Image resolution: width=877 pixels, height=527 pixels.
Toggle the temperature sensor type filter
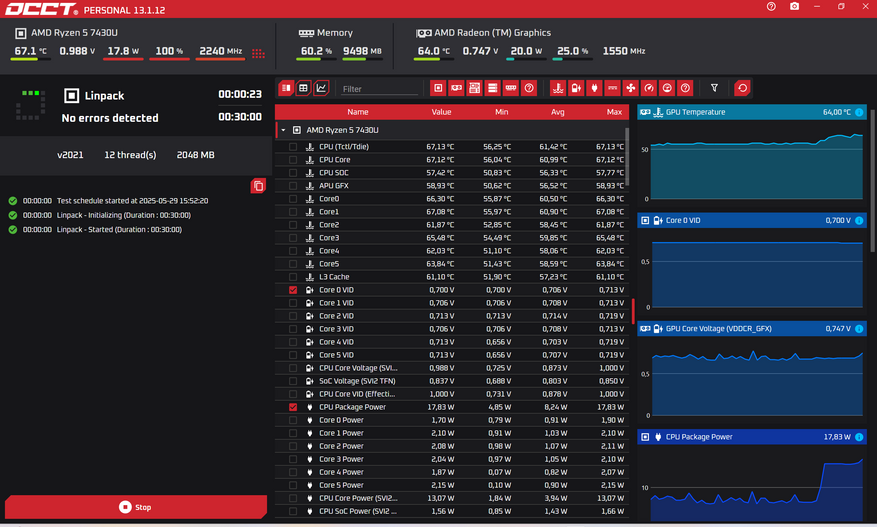click(558, 88)
